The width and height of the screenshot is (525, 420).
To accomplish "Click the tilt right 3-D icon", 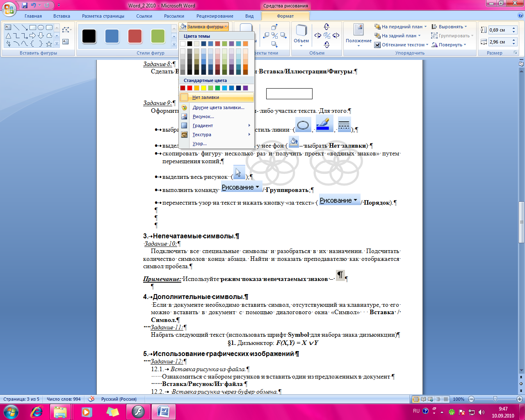I will click(x=336, y=35).
